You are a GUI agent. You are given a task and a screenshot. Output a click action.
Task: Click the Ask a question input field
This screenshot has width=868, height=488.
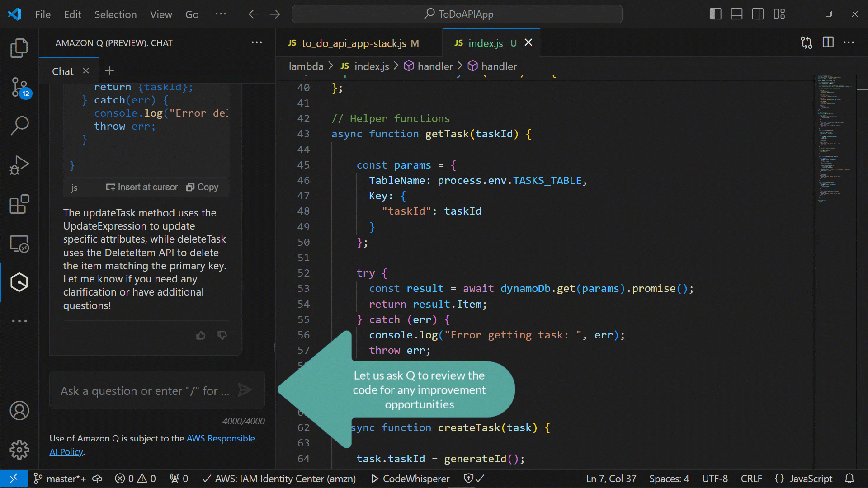[x=145, y=390]
